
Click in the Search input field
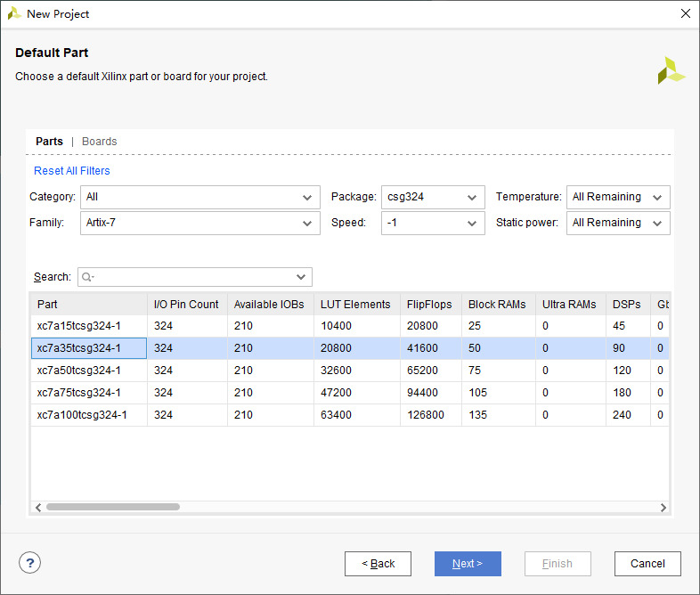point(195,277)
